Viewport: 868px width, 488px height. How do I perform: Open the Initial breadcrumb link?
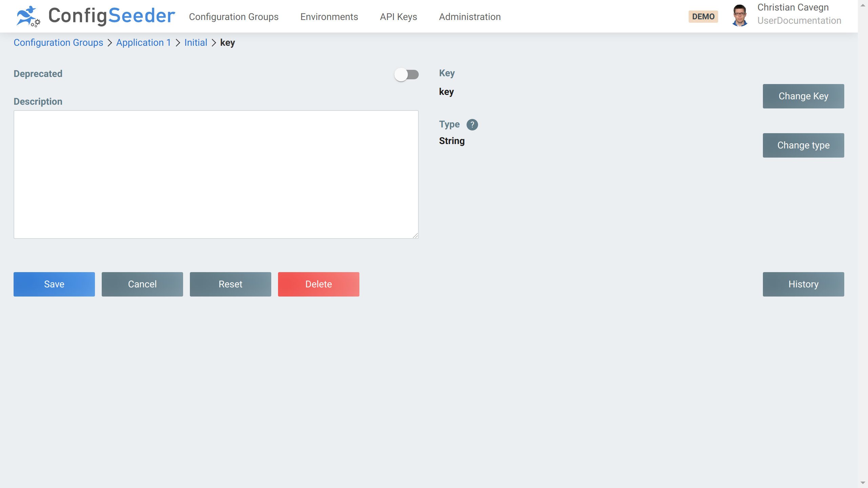(x=195, y=43)
